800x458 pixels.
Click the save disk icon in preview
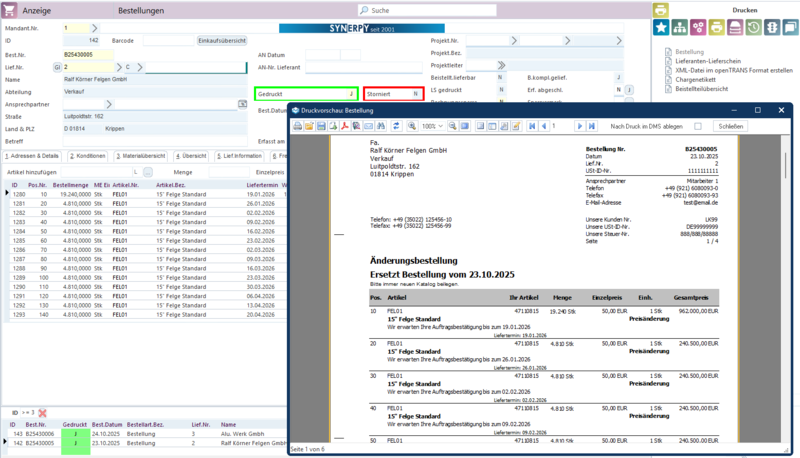(x=322, y=127)
